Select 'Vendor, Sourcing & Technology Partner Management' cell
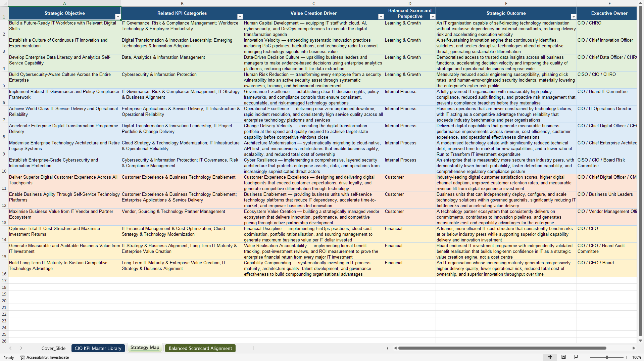Image resolution: width=644 pixels, height=361 pixels. 182,217
